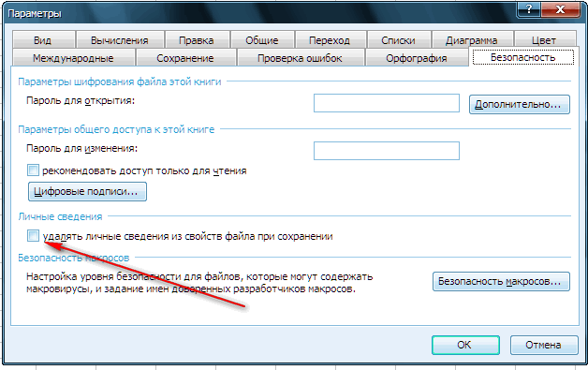Select the Орфография tab

(417, 58)
